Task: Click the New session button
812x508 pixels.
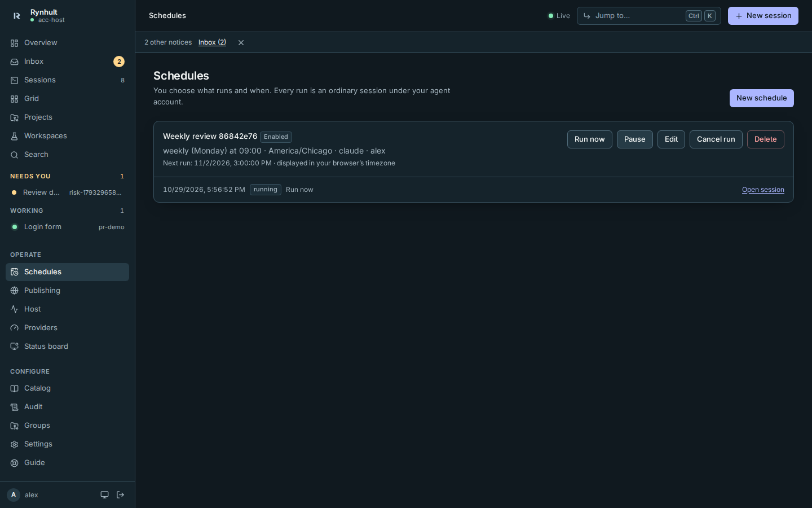Action: point(763,16)
